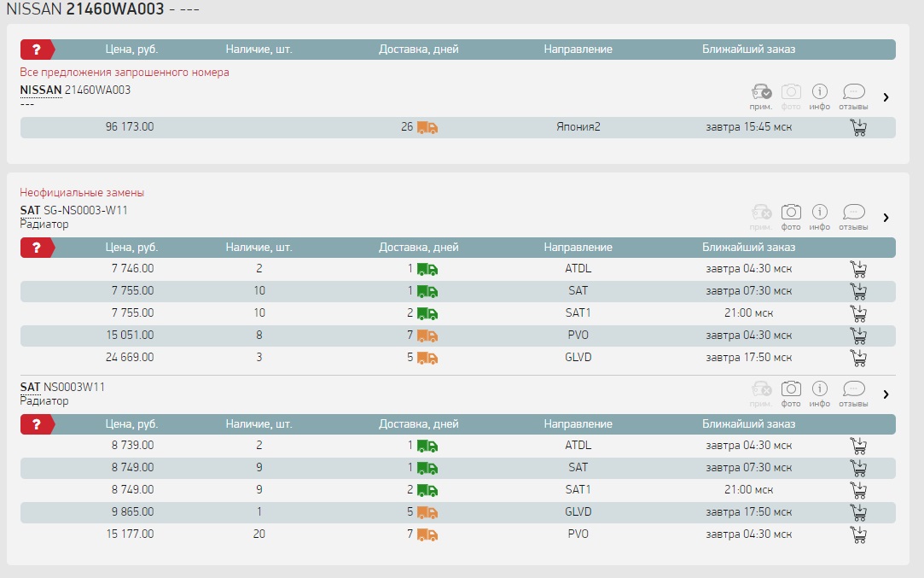Click the orange truck icon in 26-day Япония2 row
The width and height of the screenshot is (924, 578).
(x=427, y=127)
